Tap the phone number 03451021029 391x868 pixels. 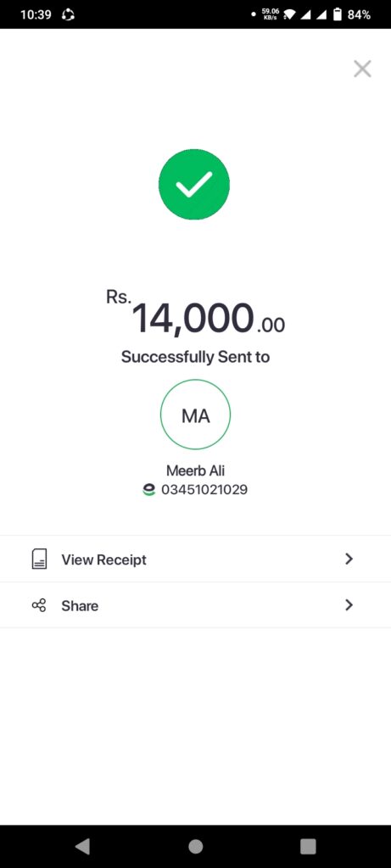[204, 489]
